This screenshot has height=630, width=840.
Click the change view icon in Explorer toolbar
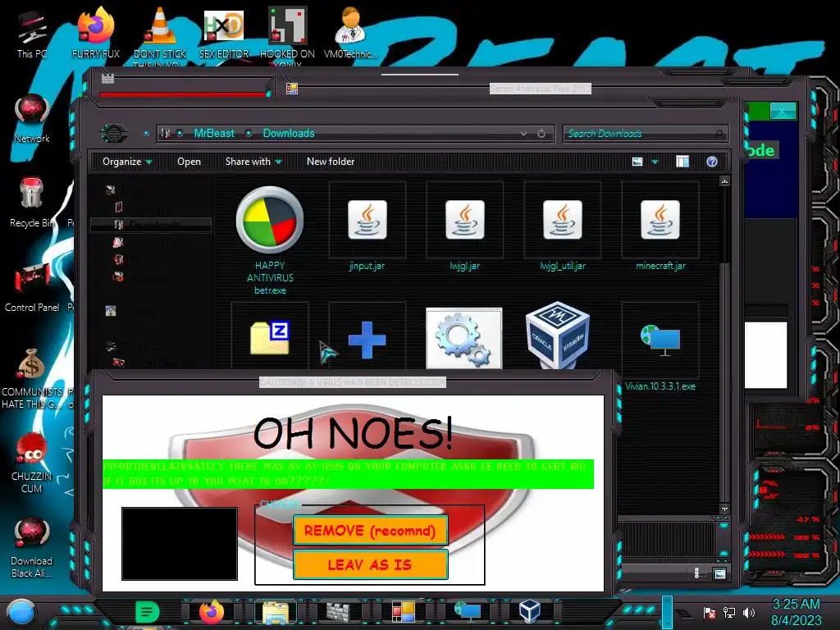click(637, 162)
